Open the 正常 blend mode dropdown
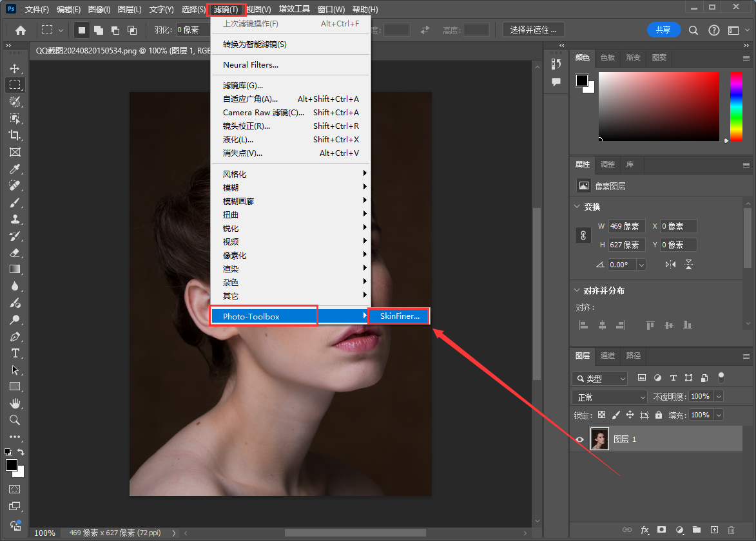756x541 pixels. pyautogui.click(x=610, y=396)
